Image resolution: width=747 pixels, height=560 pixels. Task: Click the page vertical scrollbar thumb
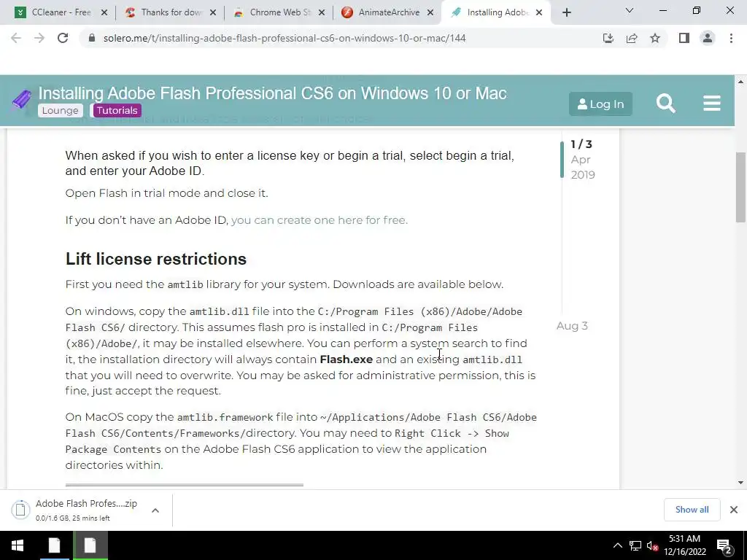[x=740, y=187]
